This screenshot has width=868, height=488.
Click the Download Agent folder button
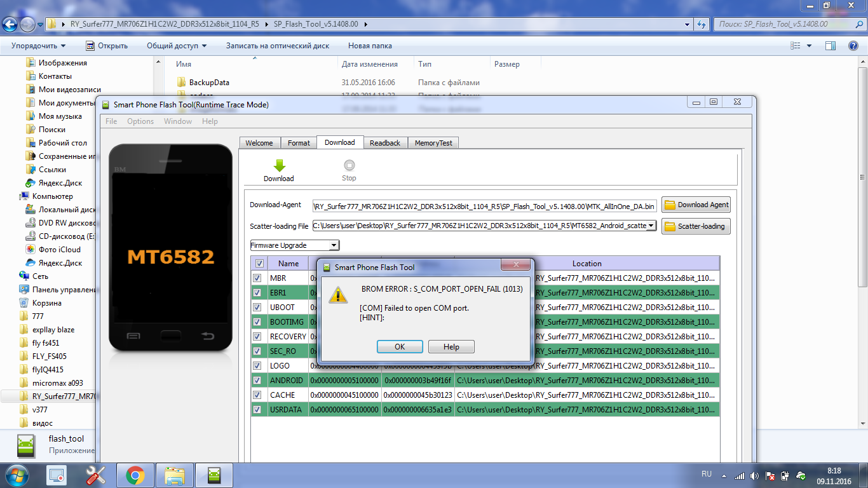(696, 205)
